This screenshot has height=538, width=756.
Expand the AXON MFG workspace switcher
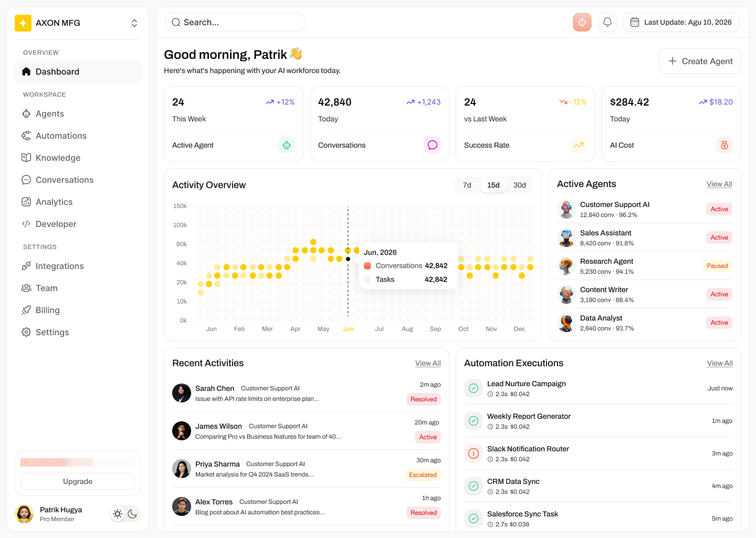point(134,23)
